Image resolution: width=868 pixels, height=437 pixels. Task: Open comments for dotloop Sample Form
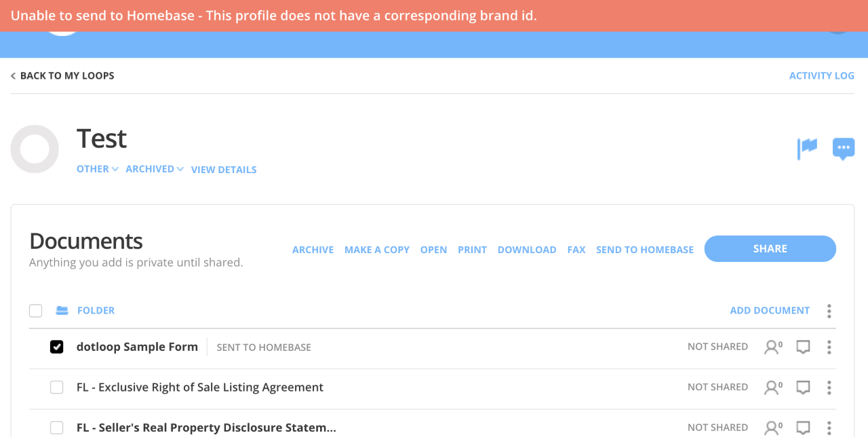(803, 347)
